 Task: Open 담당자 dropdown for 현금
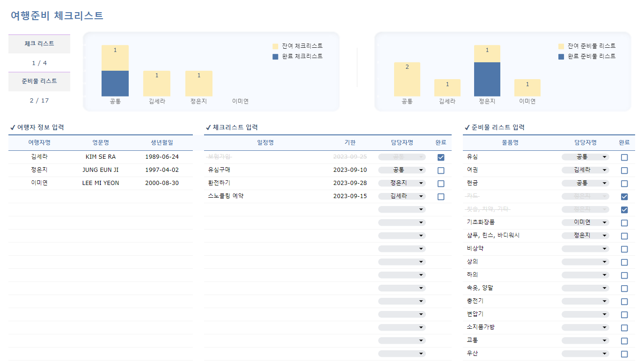coord(585,183)
